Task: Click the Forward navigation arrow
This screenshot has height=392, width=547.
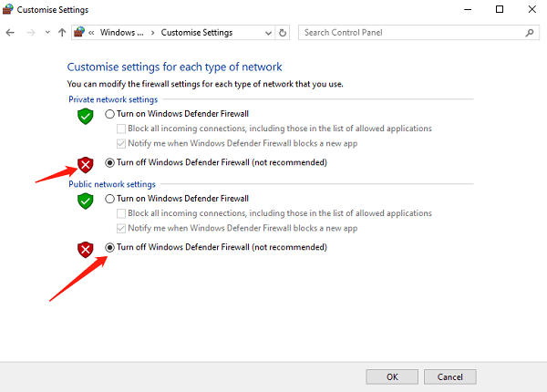Action: point(31,33)
